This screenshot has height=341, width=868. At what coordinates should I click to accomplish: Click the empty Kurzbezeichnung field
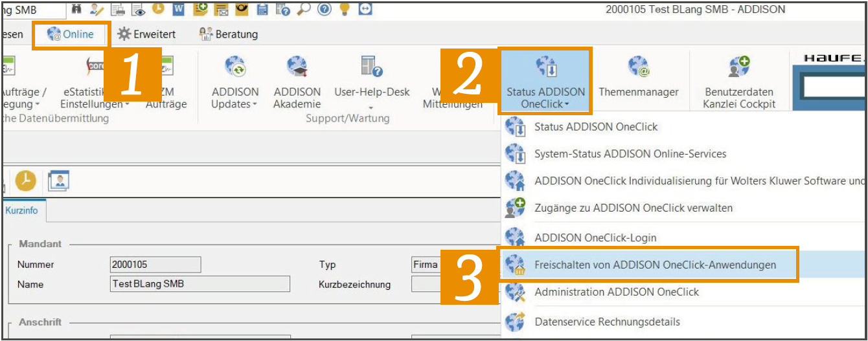coord(457,284)
